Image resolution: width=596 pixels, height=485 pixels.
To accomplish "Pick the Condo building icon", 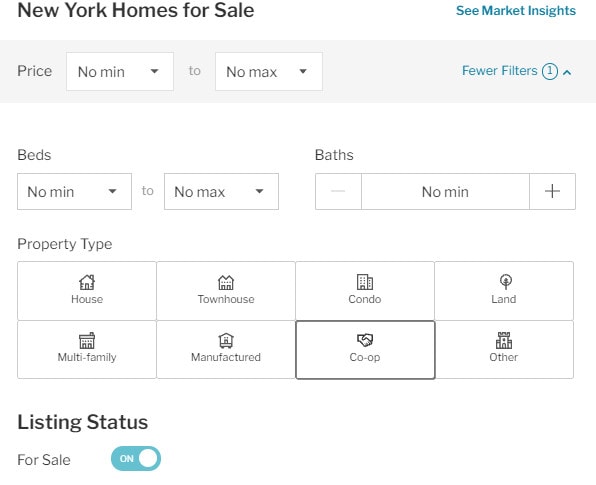I will tap(365, 282).
